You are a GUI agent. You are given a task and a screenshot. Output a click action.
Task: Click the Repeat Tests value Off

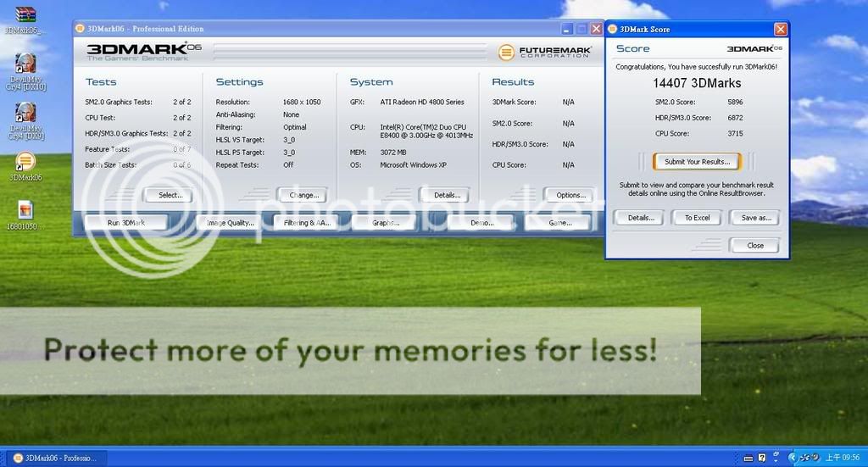click(288, 165)
